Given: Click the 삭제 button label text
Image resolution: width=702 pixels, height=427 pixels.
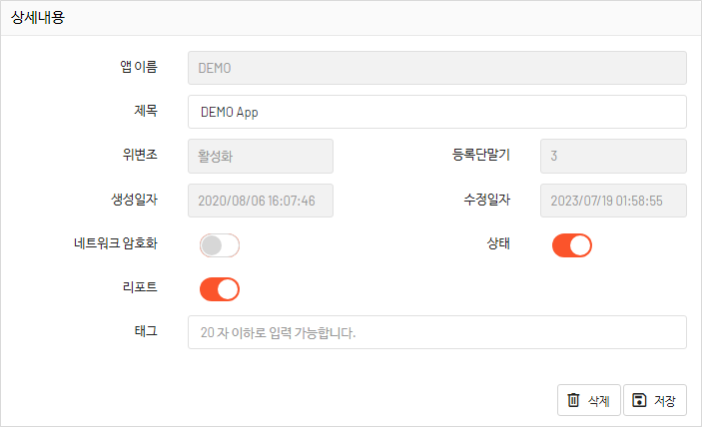Looking at the screenshot, I should pos(599,401).
